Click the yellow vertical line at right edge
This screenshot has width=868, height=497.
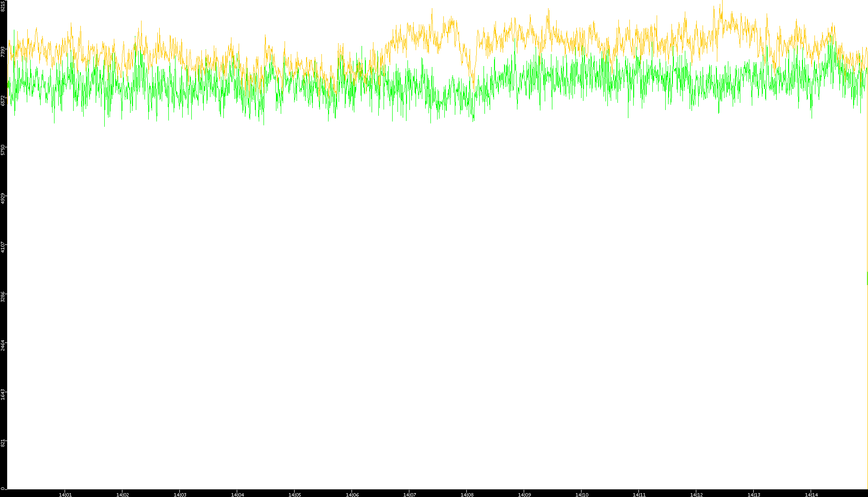867,383
